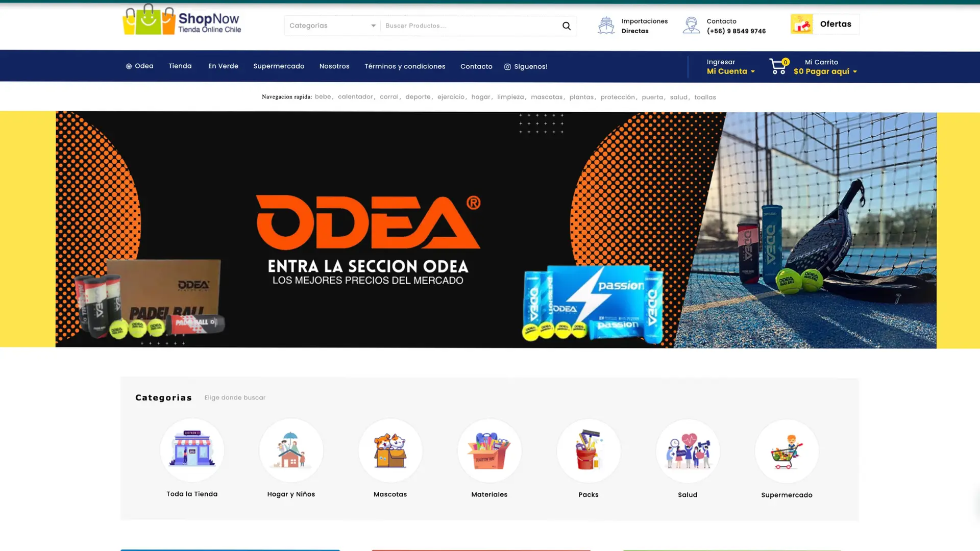Click the search magnifier icon

click(x=566, y=26)
